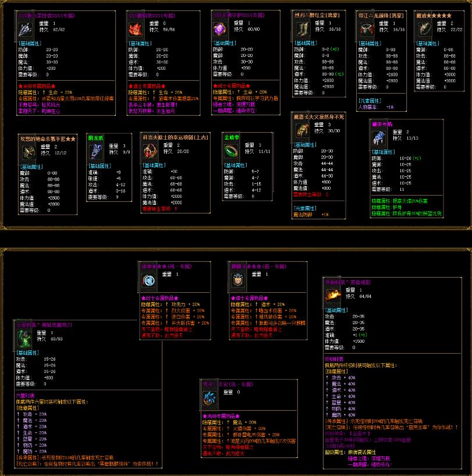Select the 幸运项链 necklace item icon
This screenshot has height=476, width=472.
tap(152, 151)
